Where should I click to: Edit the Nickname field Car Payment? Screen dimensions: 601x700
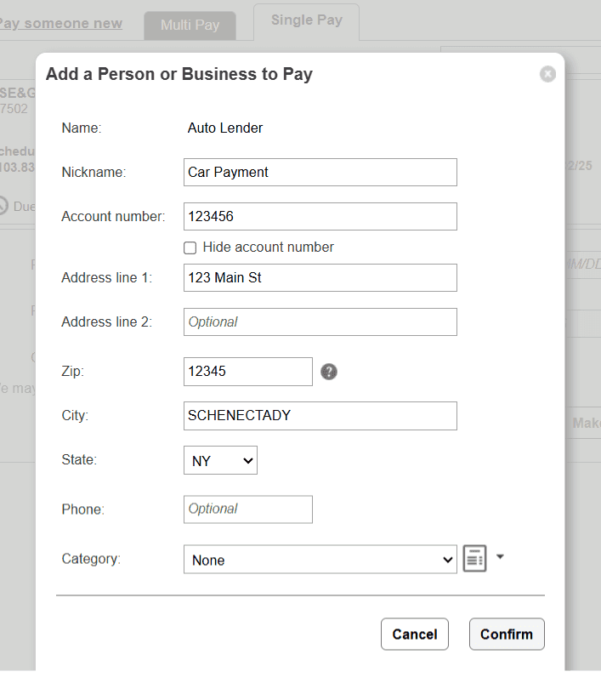pyautogui.click(x=320, y=173)
